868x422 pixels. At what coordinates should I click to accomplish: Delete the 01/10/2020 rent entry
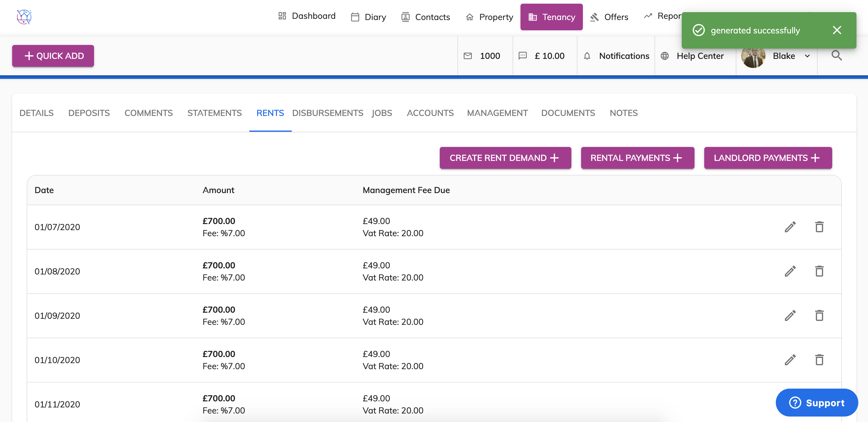click(x=819, y=360)
